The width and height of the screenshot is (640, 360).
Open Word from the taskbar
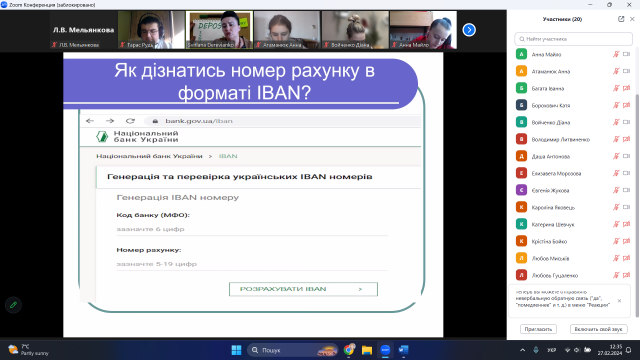[x=403, y=350]
